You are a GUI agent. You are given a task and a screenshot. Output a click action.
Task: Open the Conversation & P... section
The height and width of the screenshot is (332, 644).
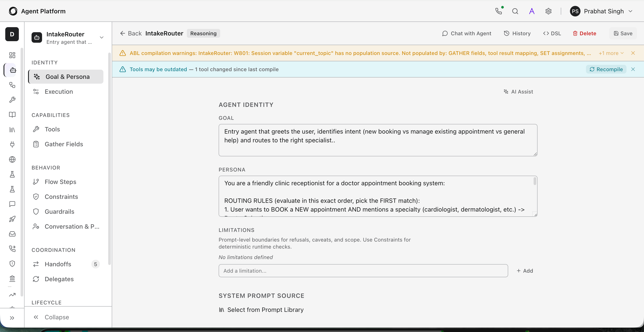pyautogui.click(x=66, y=226)
